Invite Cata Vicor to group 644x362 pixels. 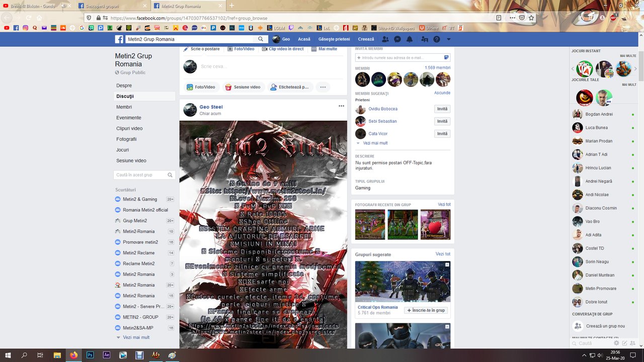pos(442,134)
